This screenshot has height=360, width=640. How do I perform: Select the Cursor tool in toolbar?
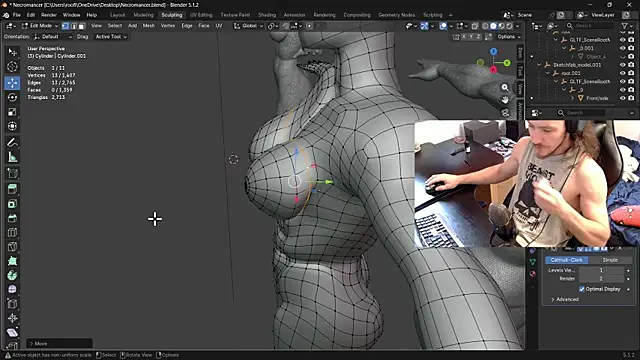(13, 67)
